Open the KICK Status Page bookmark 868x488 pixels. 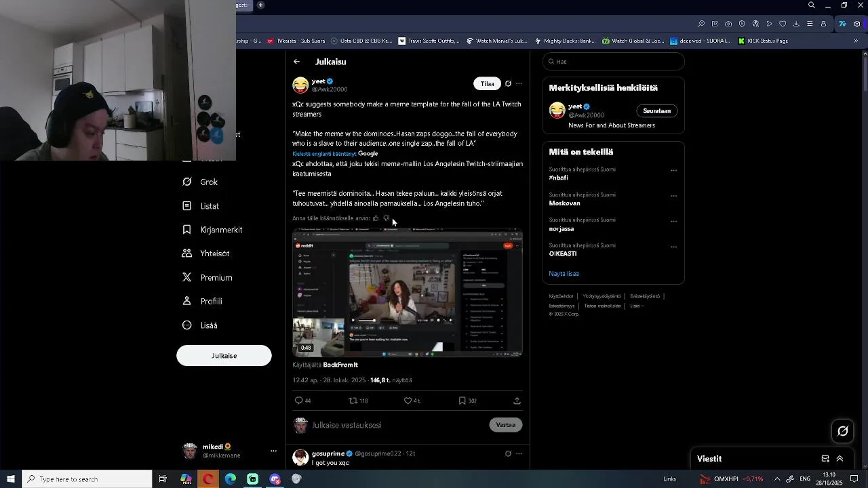[763, 41]
